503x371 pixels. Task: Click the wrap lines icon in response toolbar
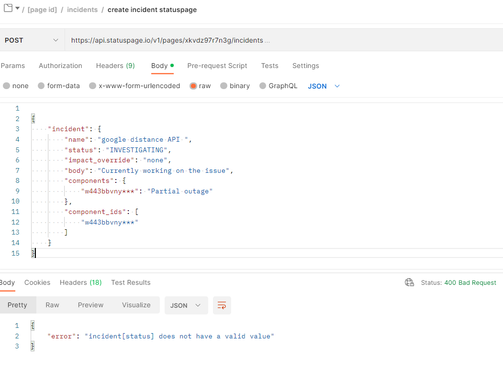click(222, 305)
